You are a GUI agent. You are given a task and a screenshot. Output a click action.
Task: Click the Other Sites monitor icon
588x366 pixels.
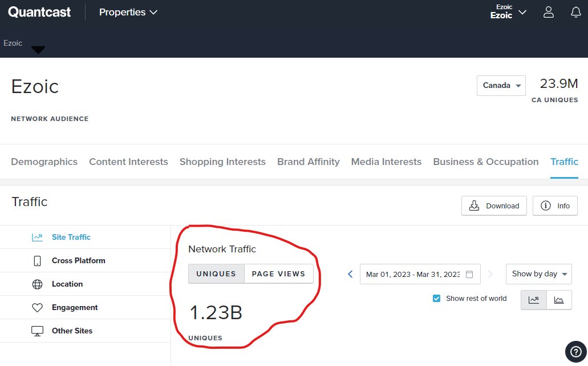(37, 331)
